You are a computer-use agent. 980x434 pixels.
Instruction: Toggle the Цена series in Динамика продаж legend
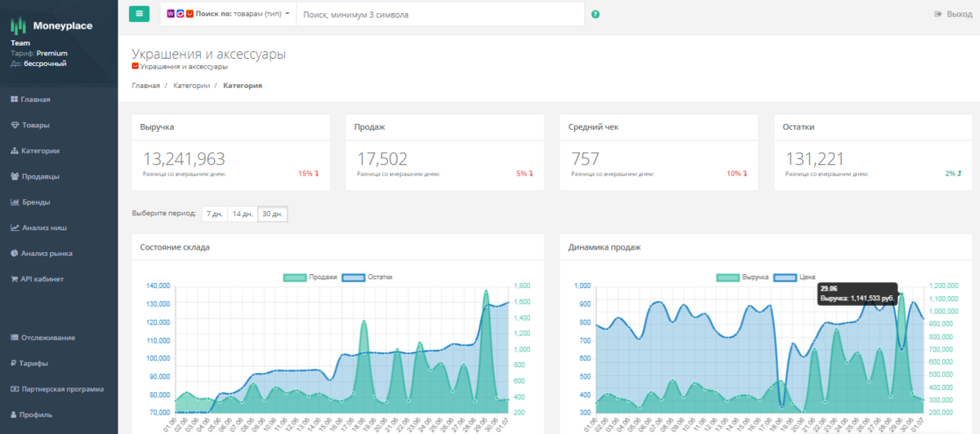pos(794,277)
